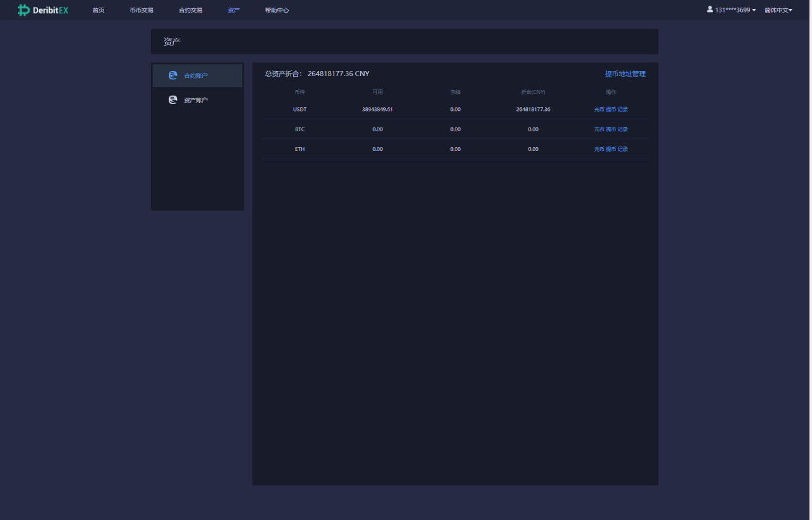Click 提币 withdraw in ETH row

pos(611,149)
